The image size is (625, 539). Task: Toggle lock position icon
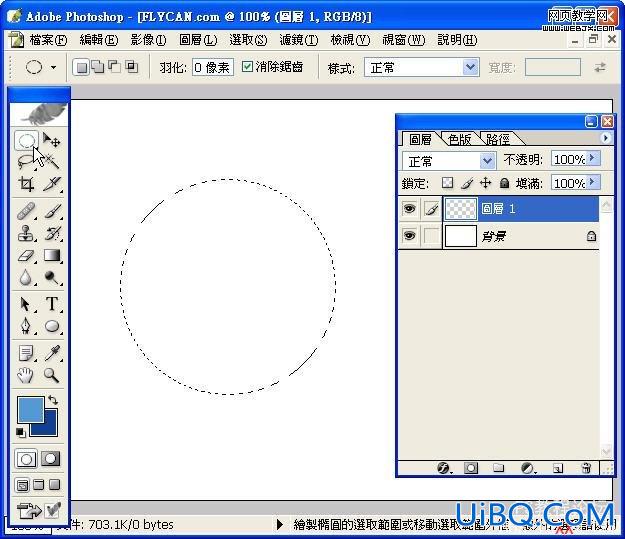pyautogui.click(x=485, y=183)
